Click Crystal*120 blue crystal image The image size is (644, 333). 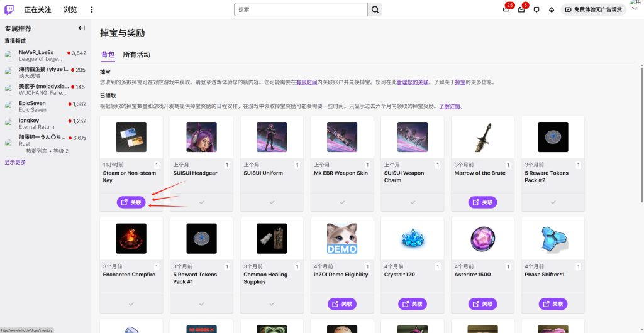pos(413,238)
